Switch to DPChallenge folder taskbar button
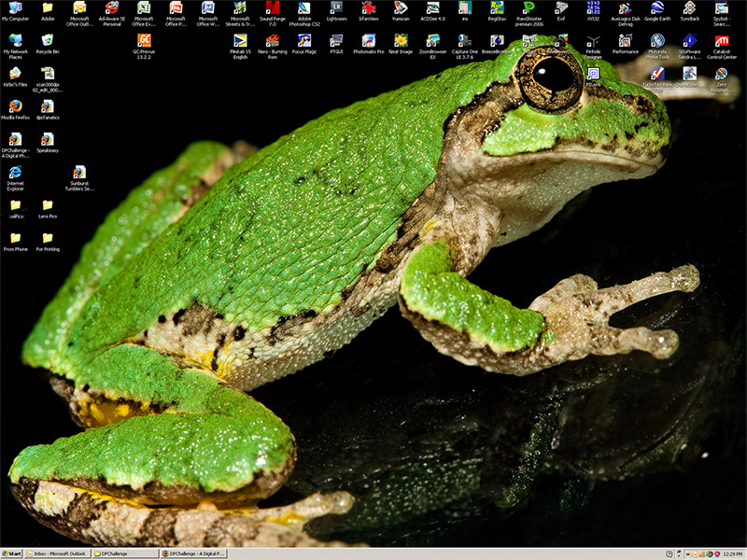 coord(125,553)
